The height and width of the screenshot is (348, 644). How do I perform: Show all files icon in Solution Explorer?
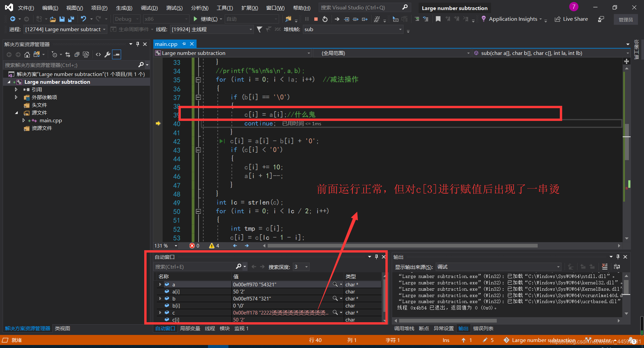point(86,54)
